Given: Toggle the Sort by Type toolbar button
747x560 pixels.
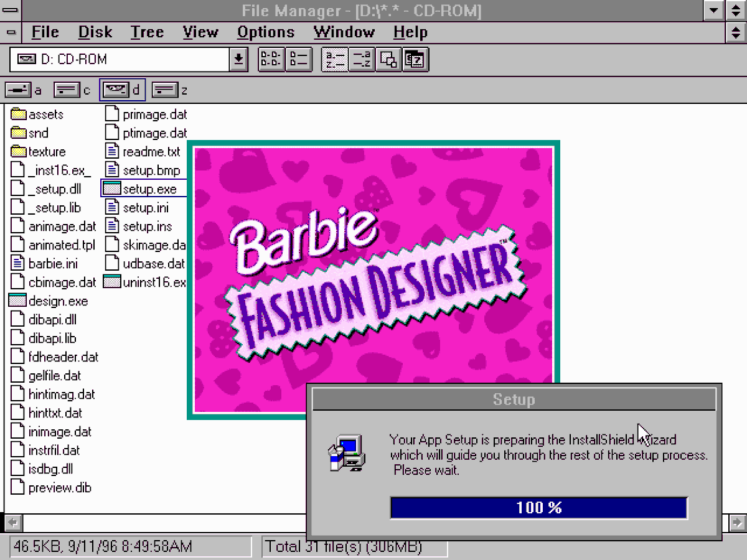Looking at the screenshot, I should coord(362,60).
